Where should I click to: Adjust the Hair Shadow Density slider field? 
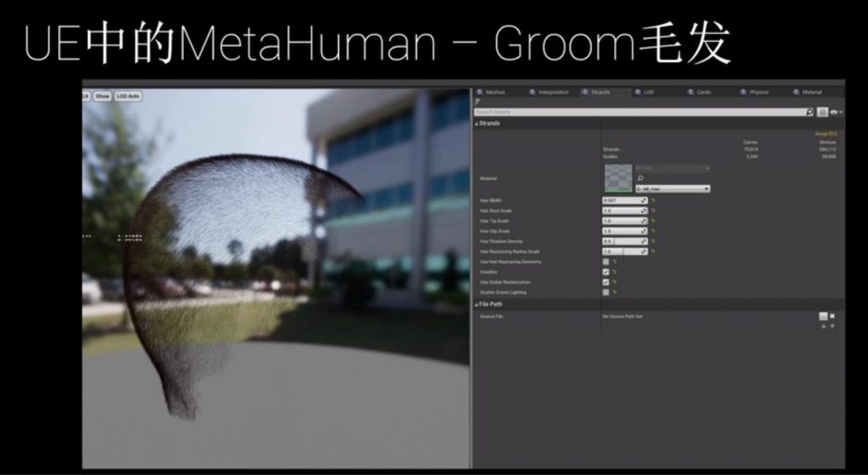pyautogui.click(x=625, y=242)
